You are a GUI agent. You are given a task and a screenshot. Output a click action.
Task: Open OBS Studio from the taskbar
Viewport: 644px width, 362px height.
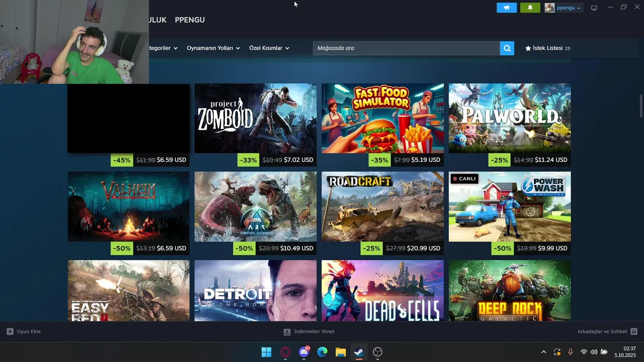pos(377,352)
